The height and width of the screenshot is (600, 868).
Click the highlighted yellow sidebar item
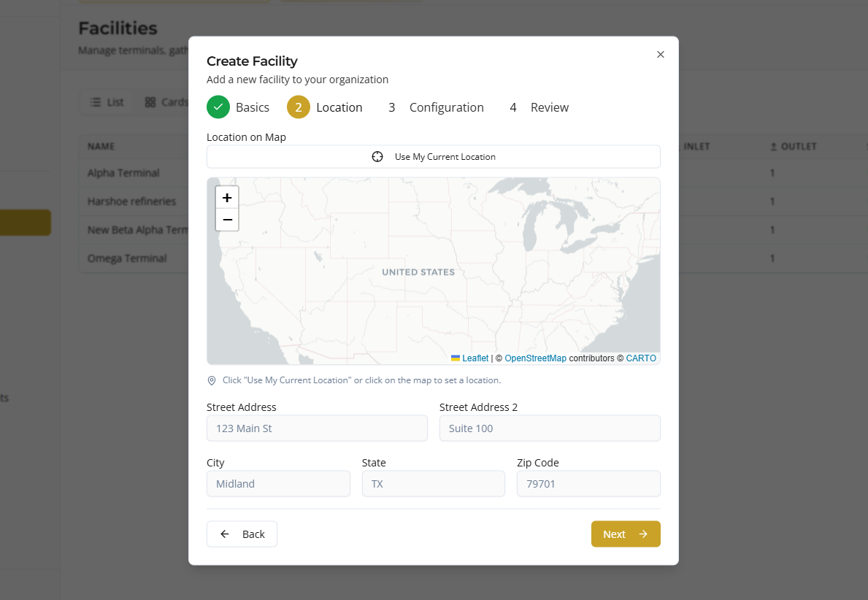pyautogui.click(x=26, y=223)
